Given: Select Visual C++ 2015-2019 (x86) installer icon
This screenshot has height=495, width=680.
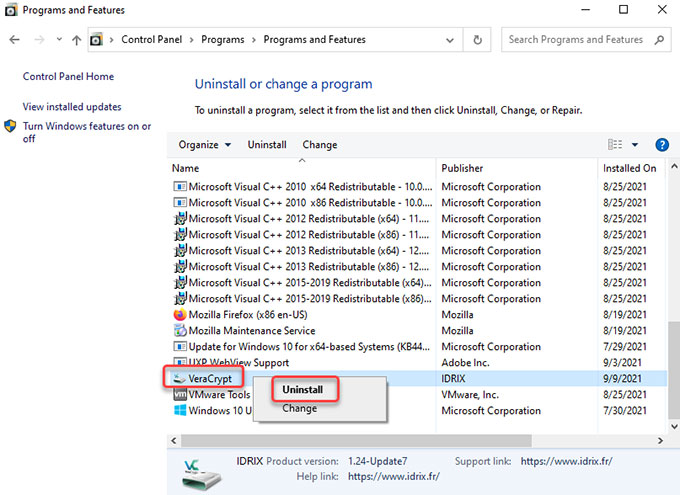Looking at the screenshot, I should pos(180,298).
